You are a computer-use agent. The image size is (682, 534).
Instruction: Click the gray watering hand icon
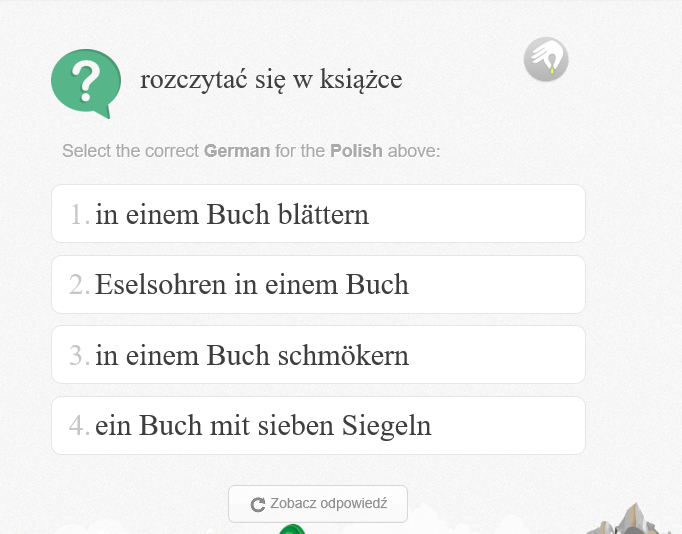(546, 59)
